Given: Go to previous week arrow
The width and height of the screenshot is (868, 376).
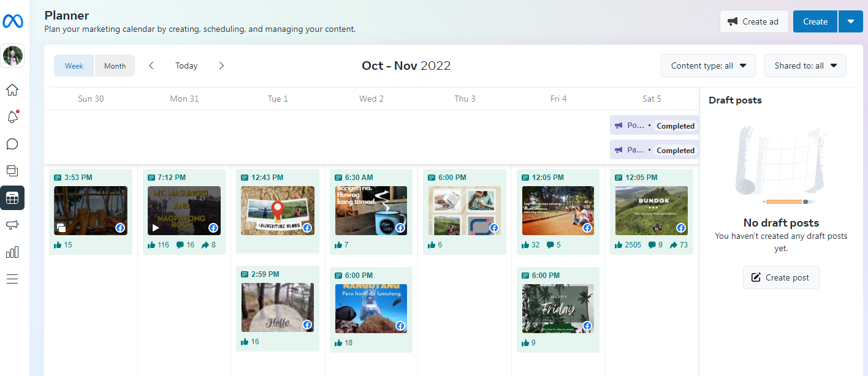Looking at the screenshot, I should [x=151, y=66].
